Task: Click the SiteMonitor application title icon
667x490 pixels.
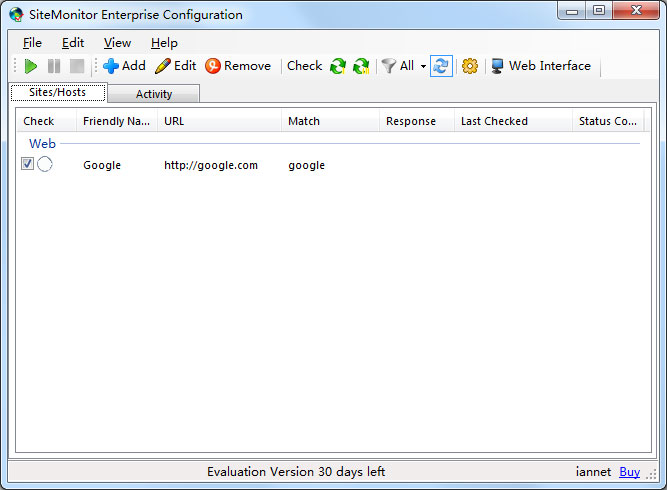Action: pos(17,14)
